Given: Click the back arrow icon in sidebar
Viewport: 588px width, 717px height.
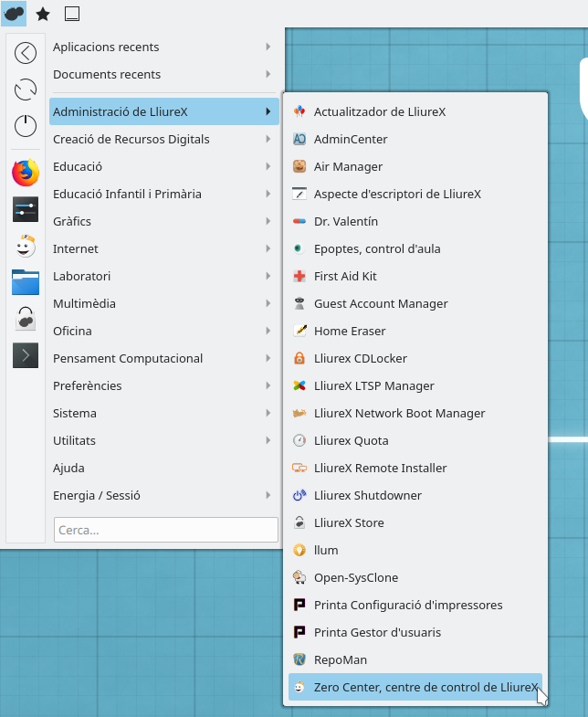Looking at the screenshot, I should pyautogui.click(x=26, y=53).
